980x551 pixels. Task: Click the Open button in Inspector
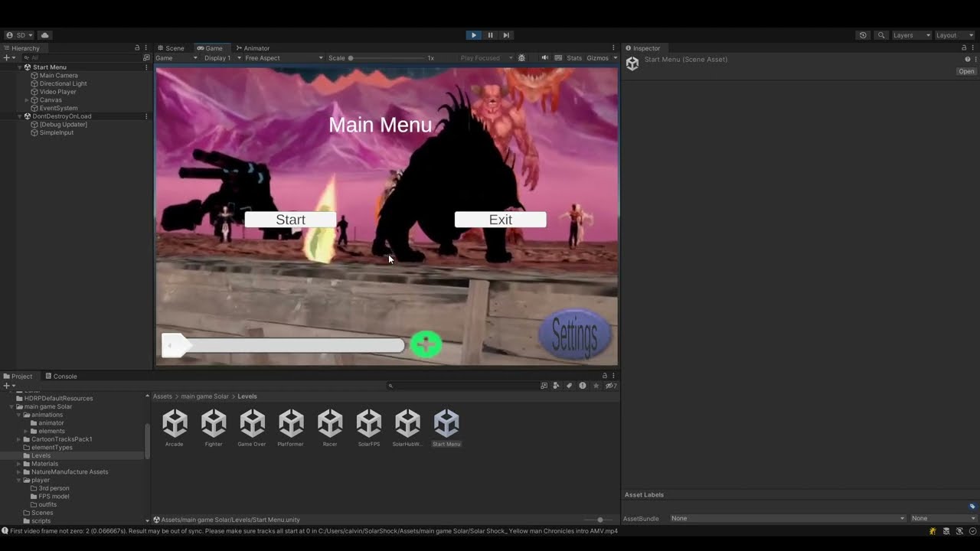(966, 71)
